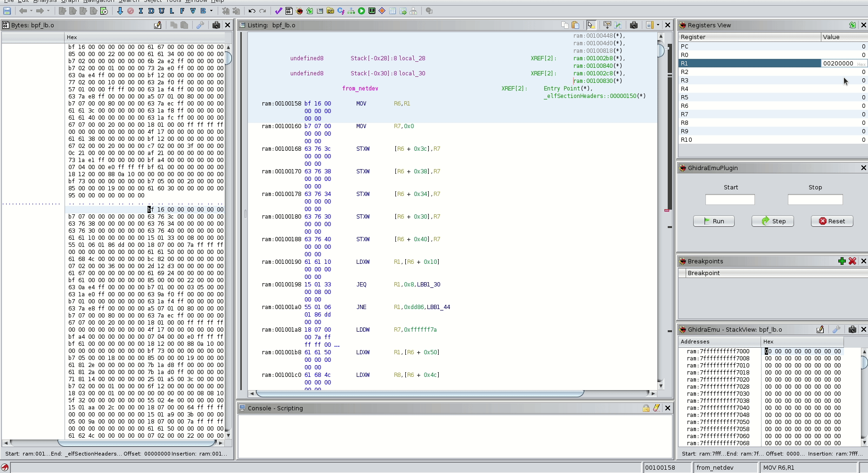
Task: Toggle the 'F' function navigation icon
Action: click(182, 11)
